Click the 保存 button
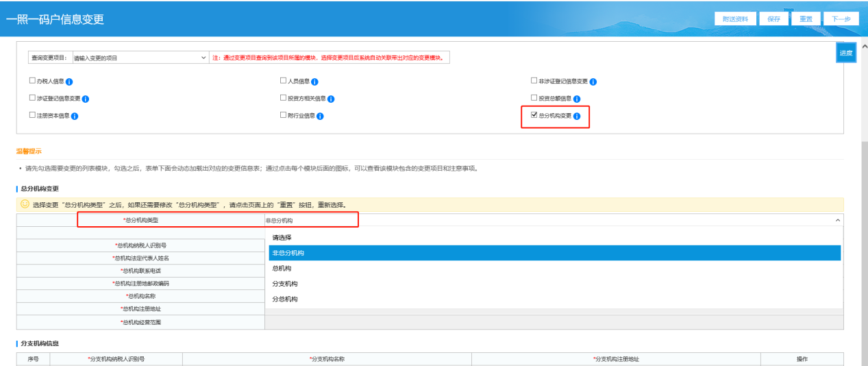Screen dimensions: 868x366 (x=773, y=19)
